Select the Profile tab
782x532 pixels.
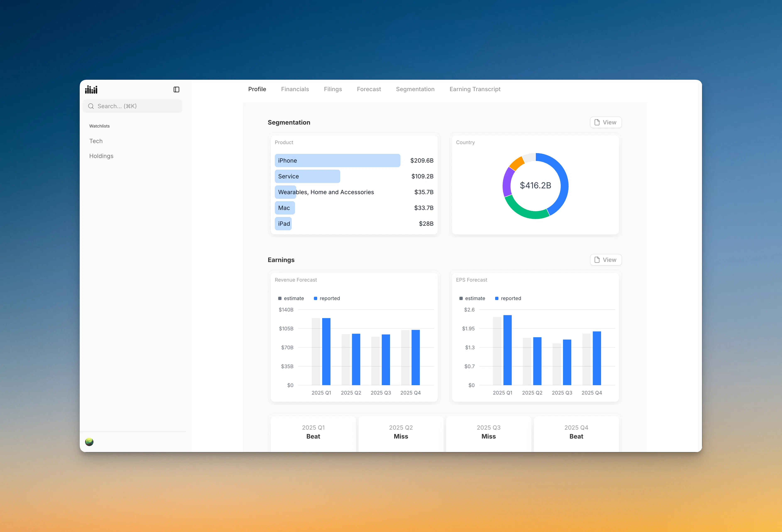tap(257, 89)
